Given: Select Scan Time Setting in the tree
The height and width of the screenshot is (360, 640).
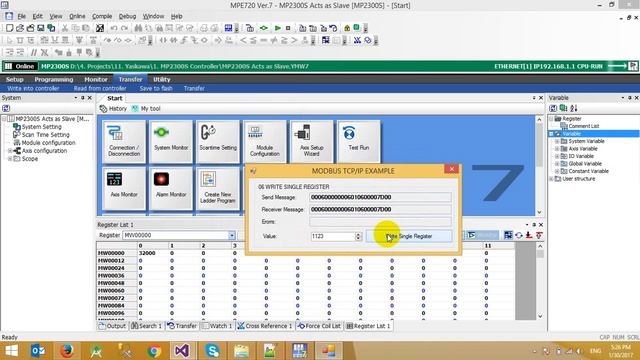Looking at the screenshot, I should pyautogui.click(x=45, y=135).
